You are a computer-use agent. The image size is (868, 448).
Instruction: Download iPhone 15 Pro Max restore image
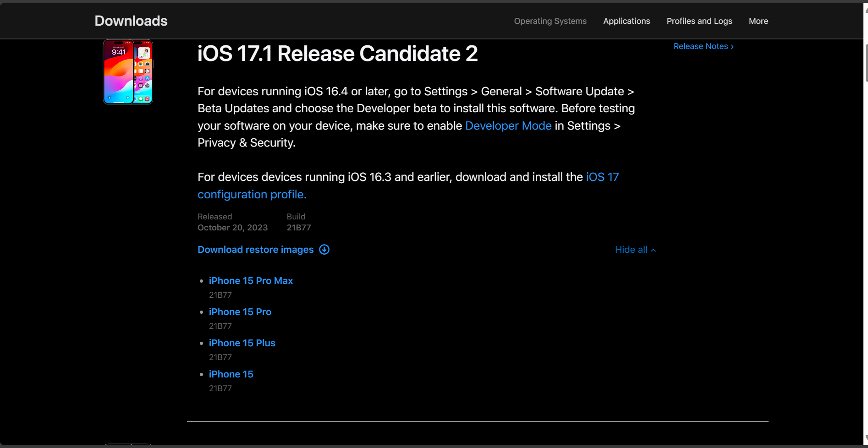251,281
